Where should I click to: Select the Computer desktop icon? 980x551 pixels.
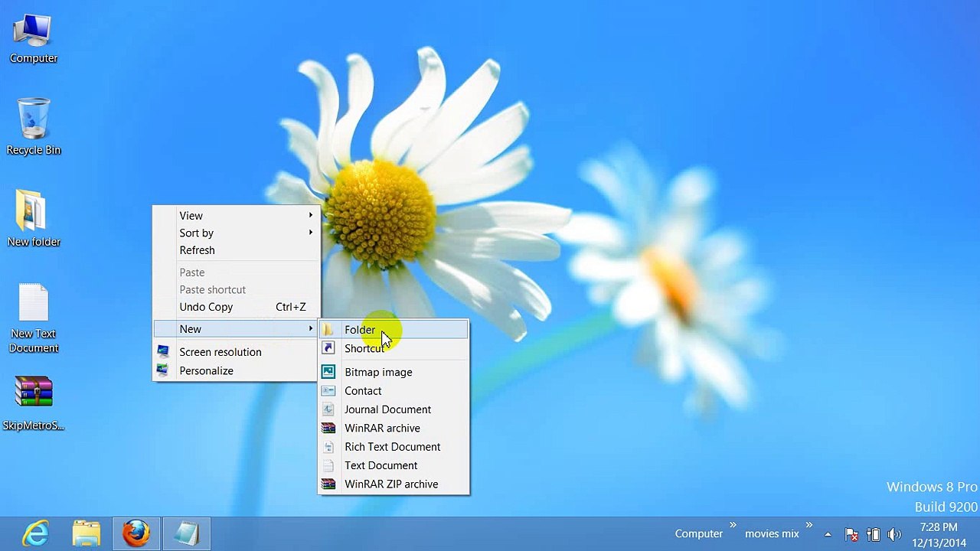(x=33, y=40)
